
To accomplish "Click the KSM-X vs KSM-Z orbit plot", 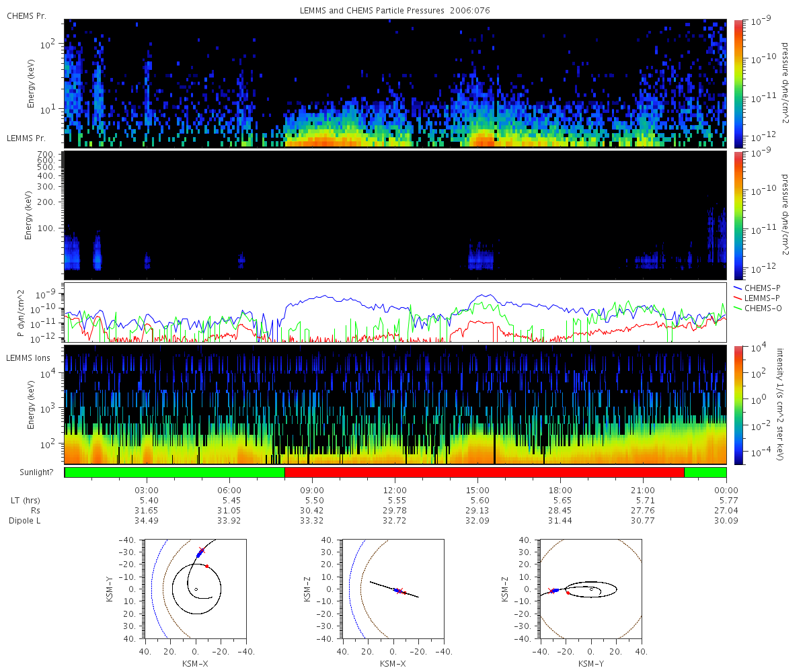I will coord(393,589).
